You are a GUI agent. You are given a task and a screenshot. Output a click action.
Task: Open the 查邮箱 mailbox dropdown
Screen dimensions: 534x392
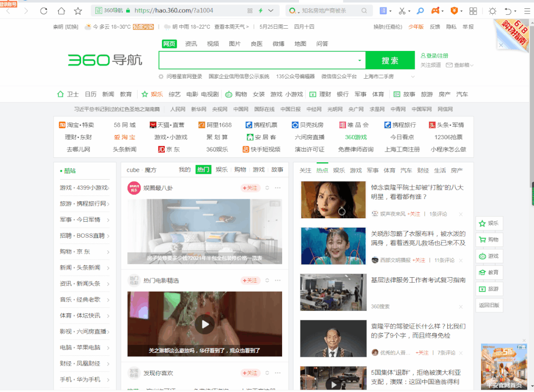point(460,65)
